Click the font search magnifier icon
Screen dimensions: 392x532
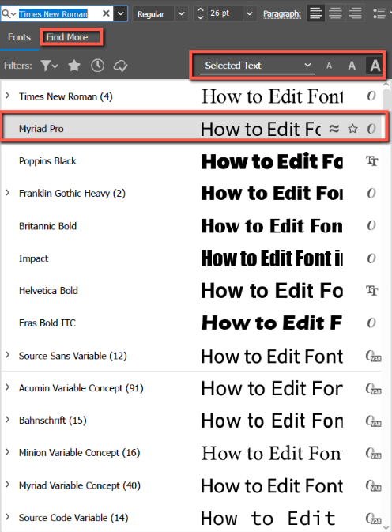tap(8, 14)
